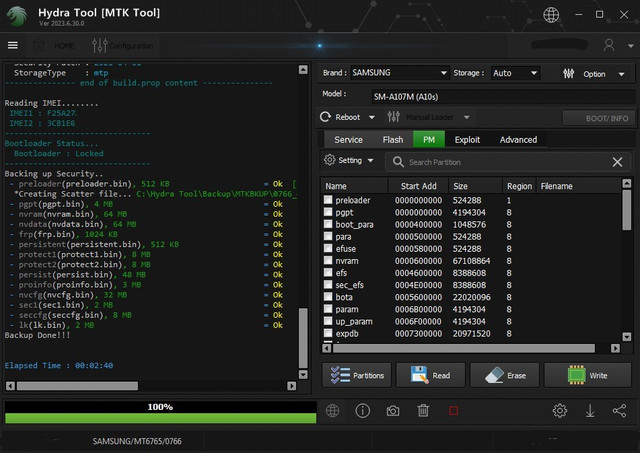640x453 pixels.
Task: Tick the efuse partition checkbox
Action: (x=328, y=248)
